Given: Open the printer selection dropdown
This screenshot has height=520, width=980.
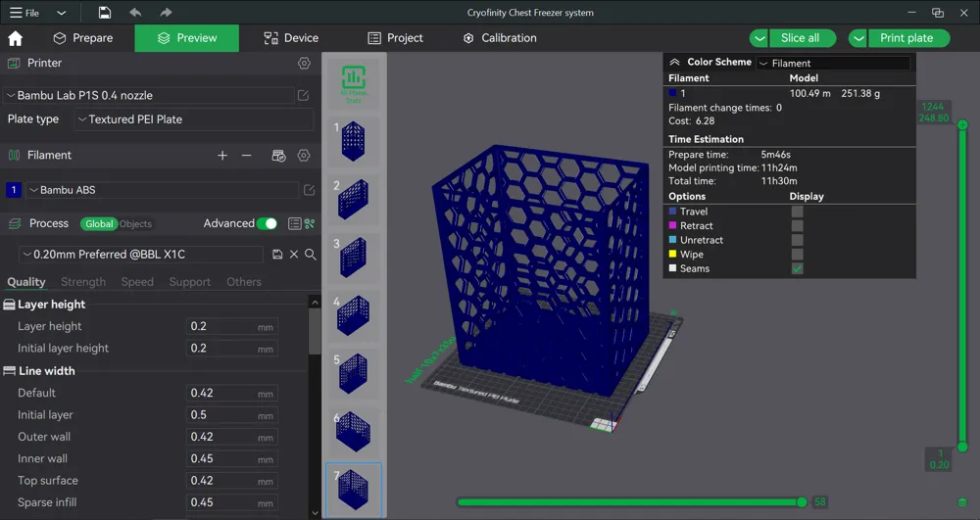Looking at the screenshot, I should 149,95.
